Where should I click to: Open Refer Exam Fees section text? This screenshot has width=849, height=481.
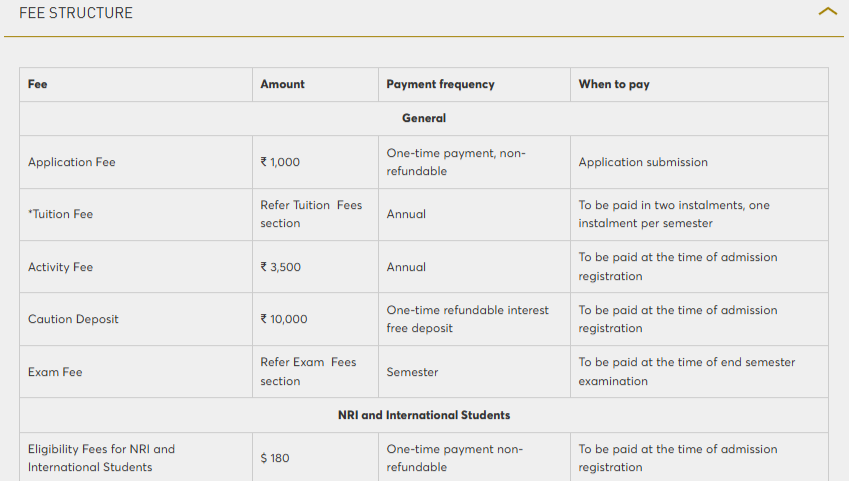[x=308, y=372]
